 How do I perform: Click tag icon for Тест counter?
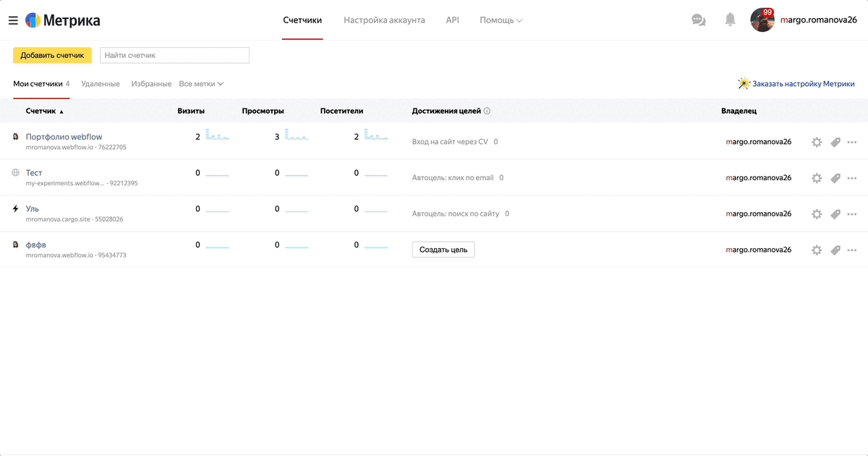pyautogui.click(x=835, y=178)
